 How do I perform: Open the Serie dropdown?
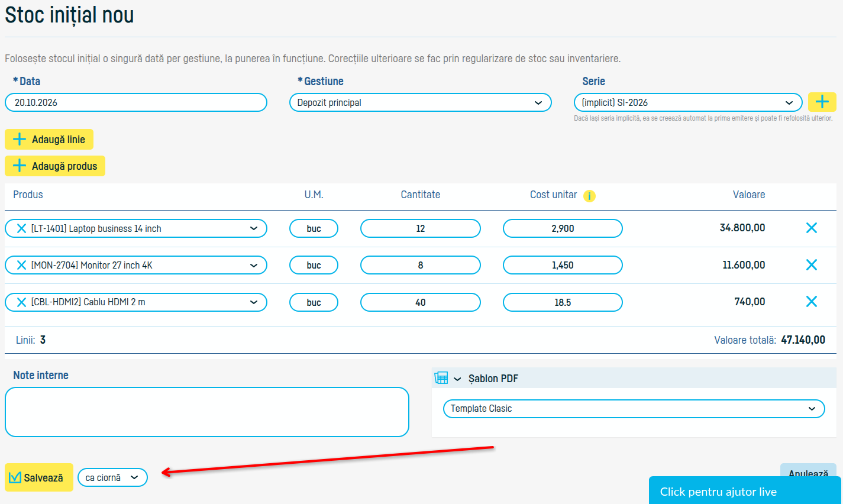point(687,102)
